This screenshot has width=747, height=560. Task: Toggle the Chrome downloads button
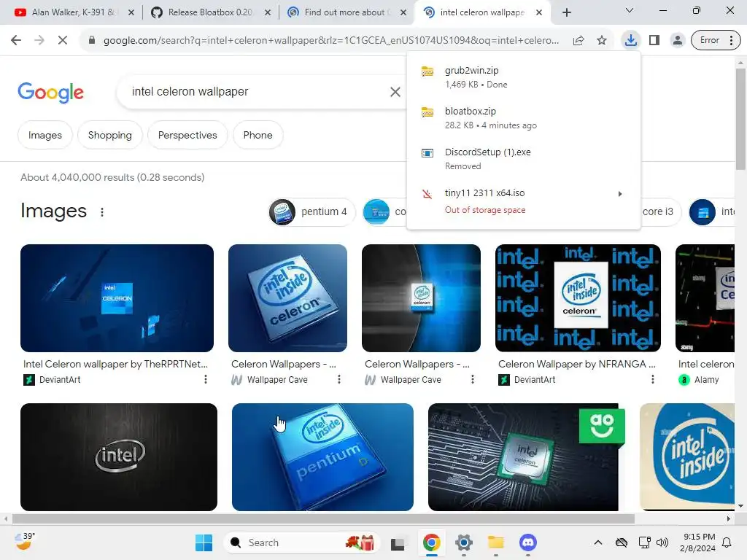tap(631, 40)
